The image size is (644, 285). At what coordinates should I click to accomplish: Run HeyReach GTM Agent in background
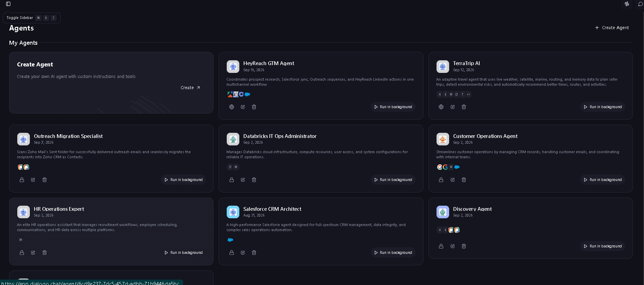point(393,107)
